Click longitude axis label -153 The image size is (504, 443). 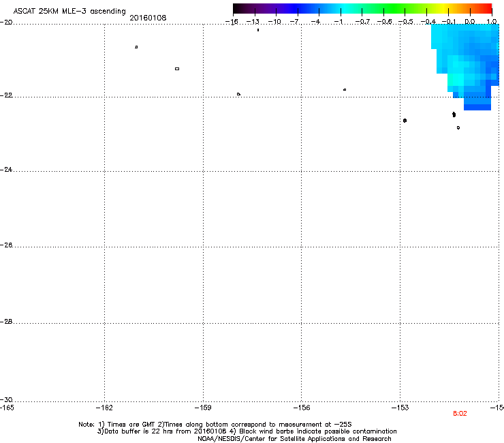[400, 408]
